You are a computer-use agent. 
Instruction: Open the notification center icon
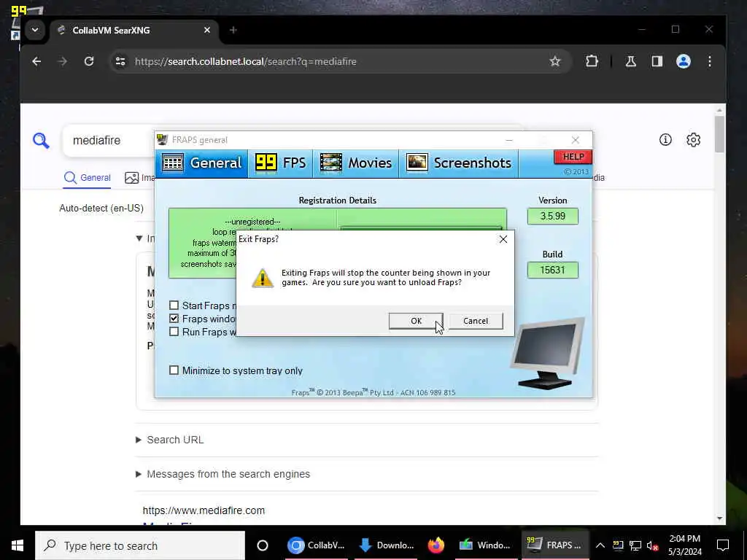[x=723, y=545]
